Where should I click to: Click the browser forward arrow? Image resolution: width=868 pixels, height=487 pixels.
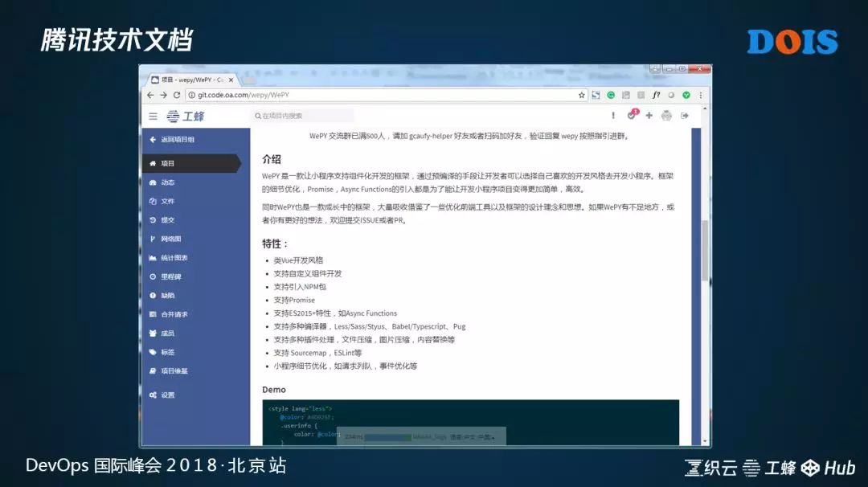tap(163, 95)
